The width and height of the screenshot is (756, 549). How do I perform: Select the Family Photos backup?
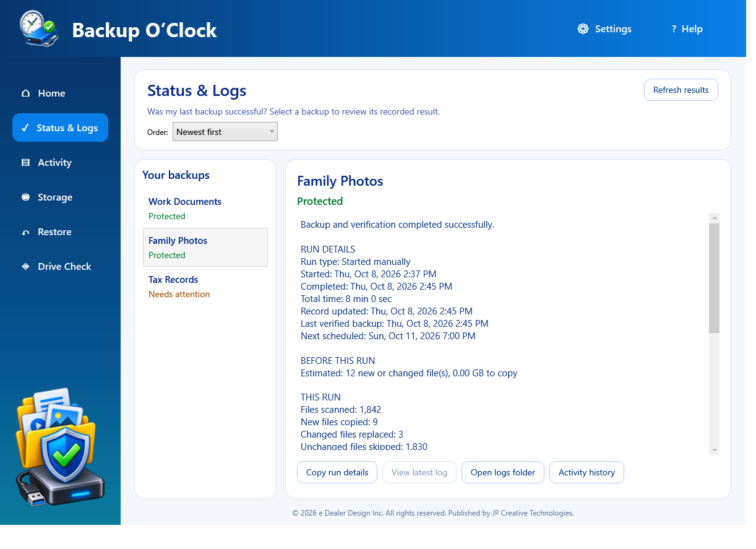pyautogui.click(x=205, y=248)
